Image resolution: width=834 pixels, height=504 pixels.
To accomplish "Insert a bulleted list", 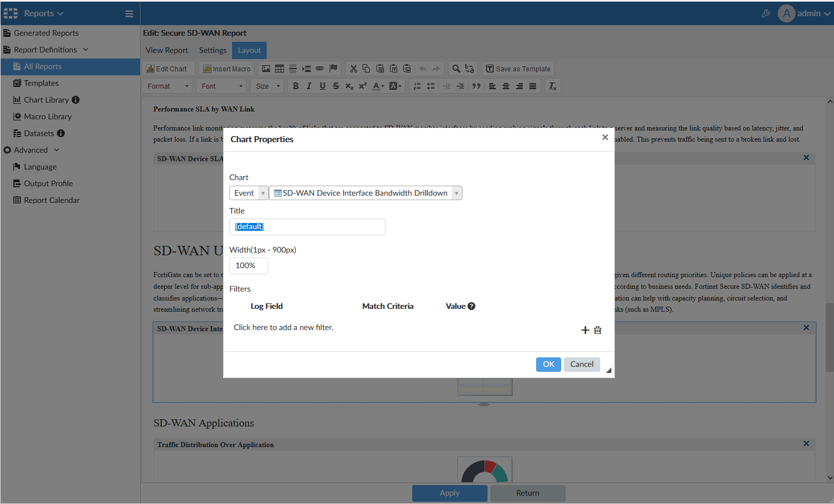I will point(431,86).
